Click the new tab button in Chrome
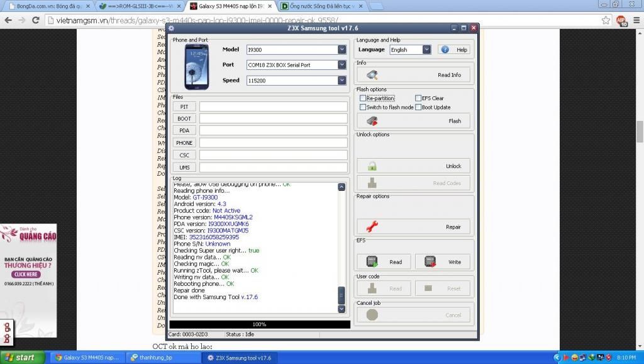 pyautogui.click(x=376, y=6)
